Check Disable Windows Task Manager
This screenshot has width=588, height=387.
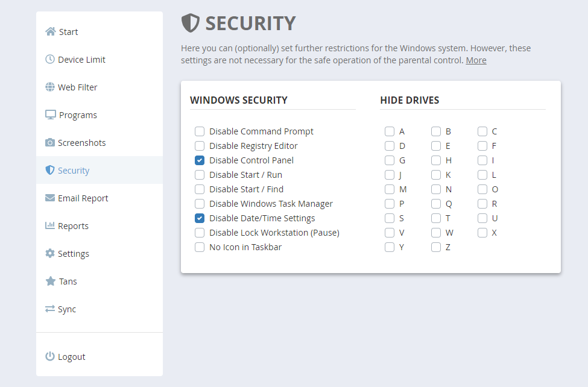point(200,203)
